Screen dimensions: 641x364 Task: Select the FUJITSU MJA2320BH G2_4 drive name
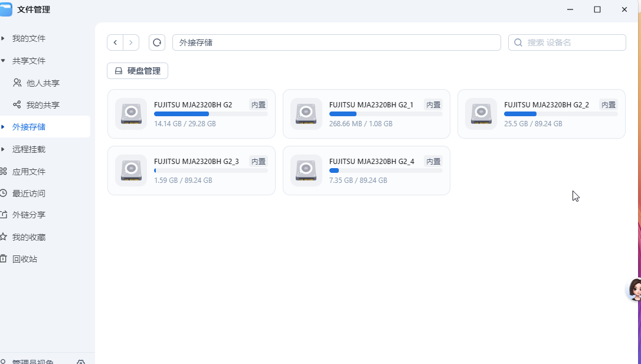(372, 162)
